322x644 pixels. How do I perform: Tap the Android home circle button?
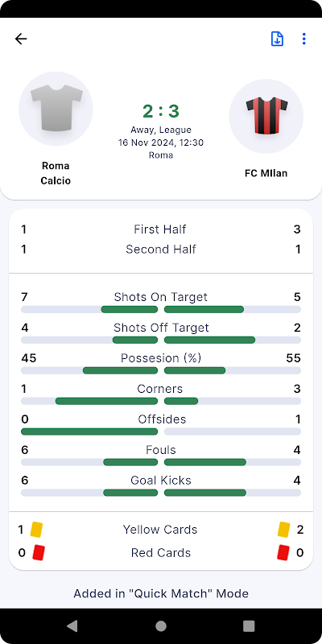(x=161, y=626)
